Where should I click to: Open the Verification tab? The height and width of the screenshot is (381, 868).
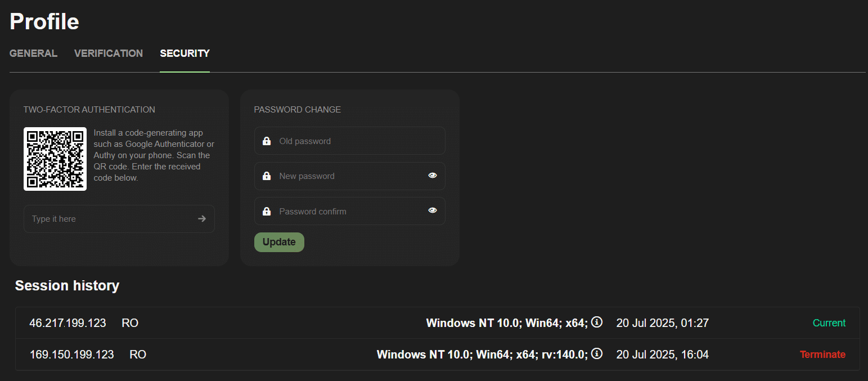pos(108,53)
